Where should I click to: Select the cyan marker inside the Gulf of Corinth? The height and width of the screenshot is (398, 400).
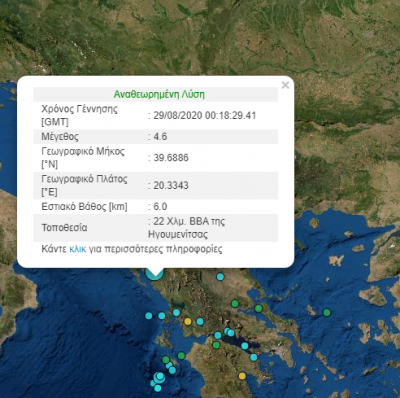click(245, 346)
